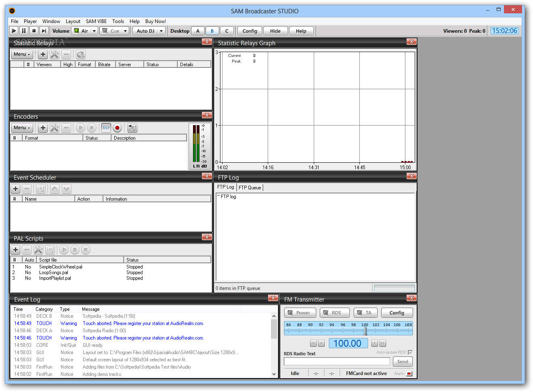Toggle Auto DJ mode
Screen dimensions: 533x392
145,31
